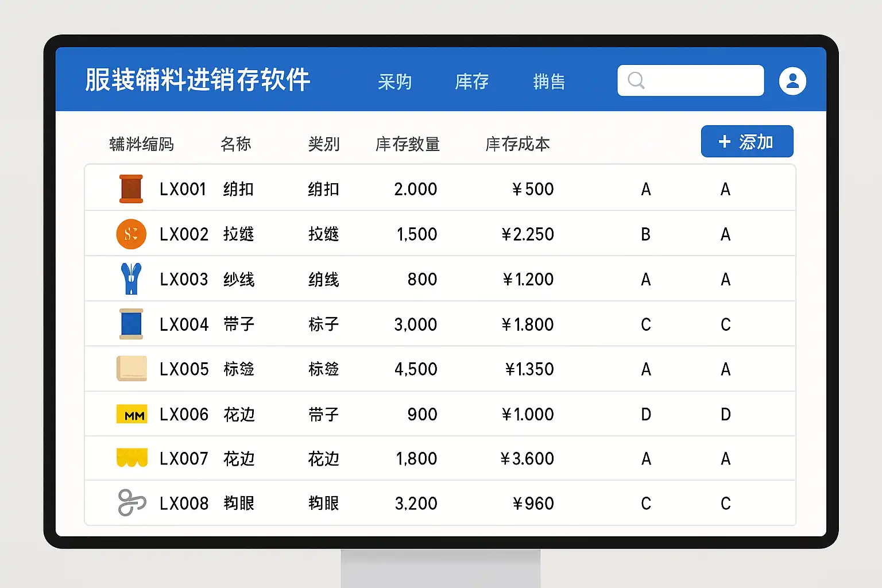Click the 库存成本 column header

click(x=517, y=144)
